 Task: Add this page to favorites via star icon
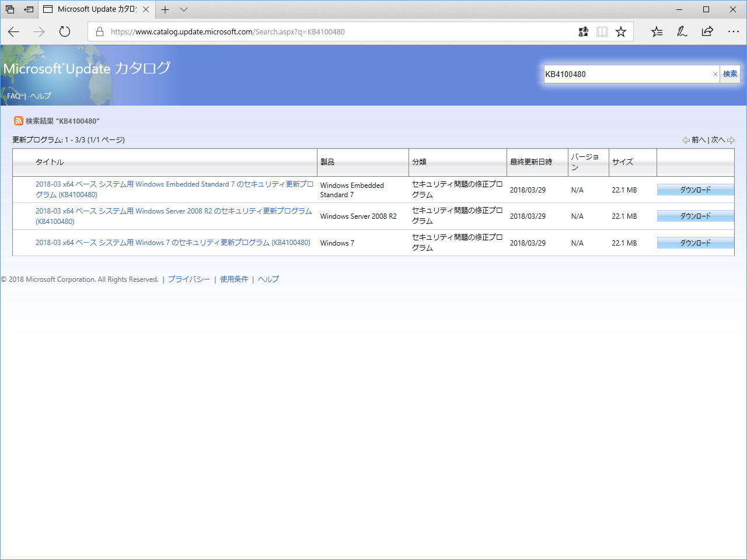point(621,32)
